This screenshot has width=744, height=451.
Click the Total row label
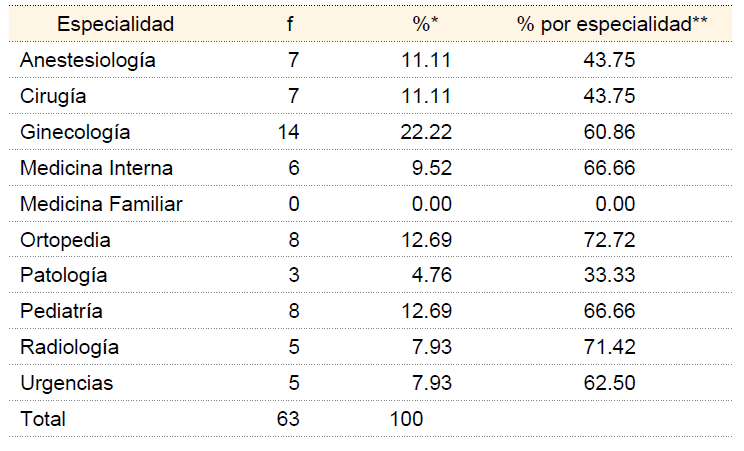43,420
